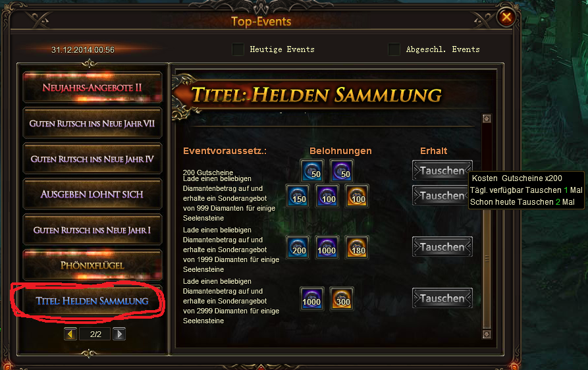Click the scrollbar up arrow
588x370 pixels.
point(487,119)
